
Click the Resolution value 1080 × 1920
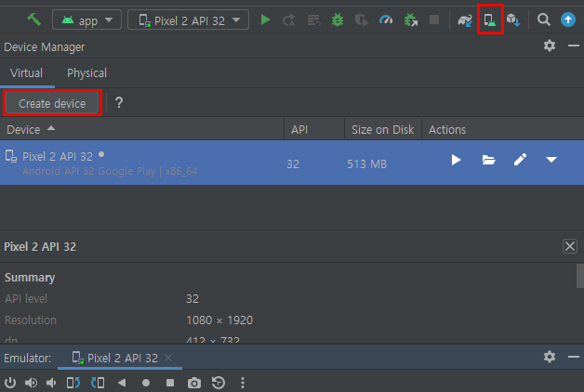(x=219, y=320)
